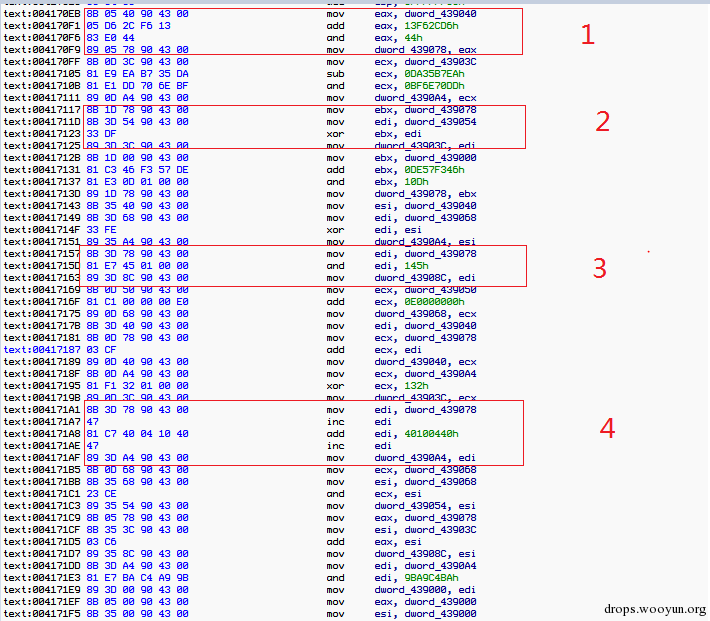Click address text:004171AE
Viewport: 710px width, 621px height.
click(x=42, y=446)
